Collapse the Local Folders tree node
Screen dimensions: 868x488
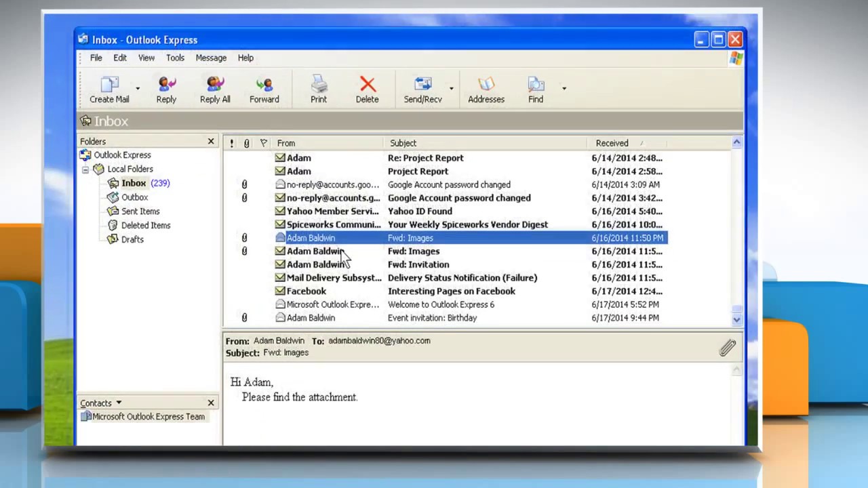85,169
